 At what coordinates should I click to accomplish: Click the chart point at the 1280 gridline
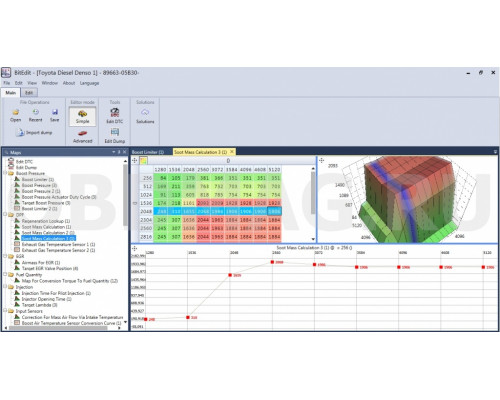click(146, 319)
